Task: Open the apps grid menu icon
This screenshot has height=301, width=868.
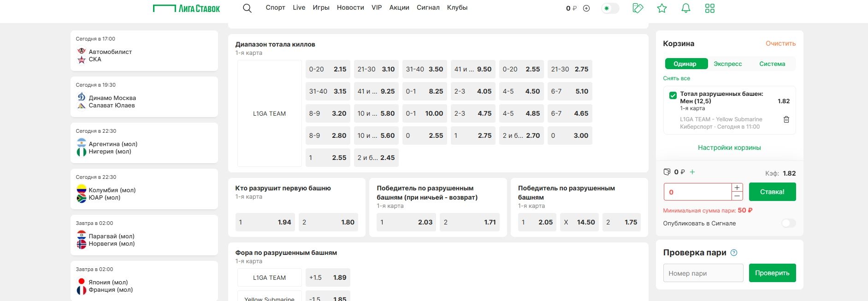Action: (x=710, y=8)
